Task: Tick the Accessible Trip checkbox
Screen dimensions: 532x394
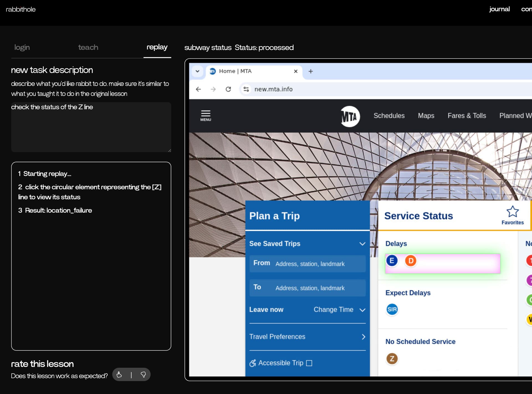Action: click(309, 363)
